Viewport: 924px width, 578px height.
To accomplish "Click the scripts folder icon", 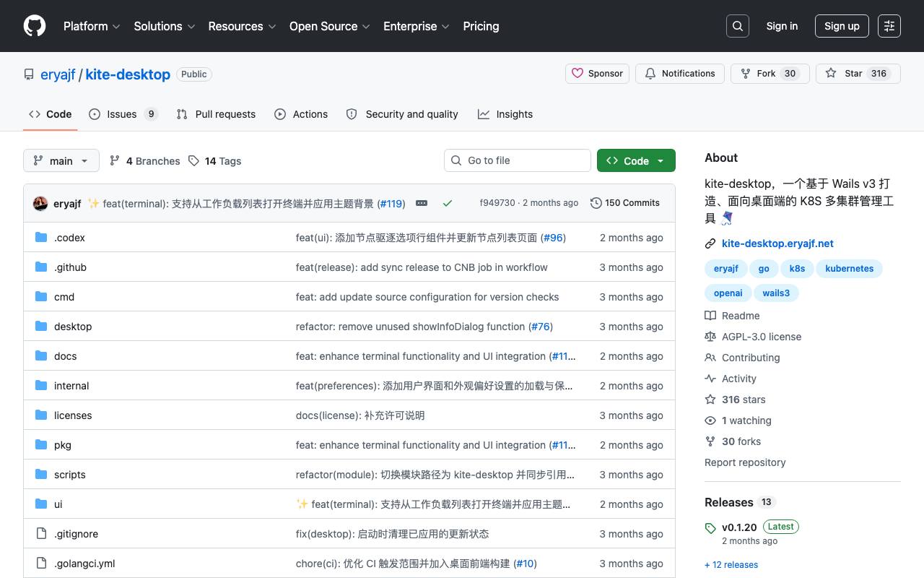I will (x=41, y=474).
